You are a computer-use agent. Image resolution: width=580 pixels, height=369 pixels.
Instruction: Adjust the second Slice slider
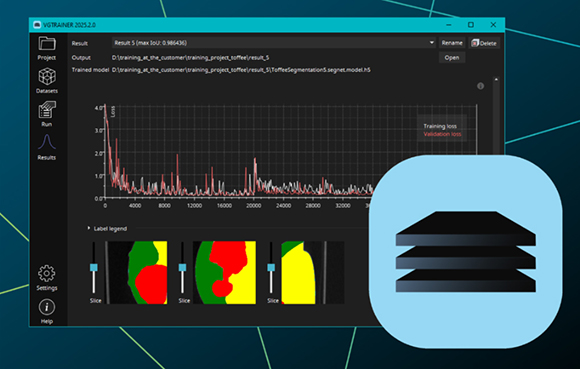point(182,268)
